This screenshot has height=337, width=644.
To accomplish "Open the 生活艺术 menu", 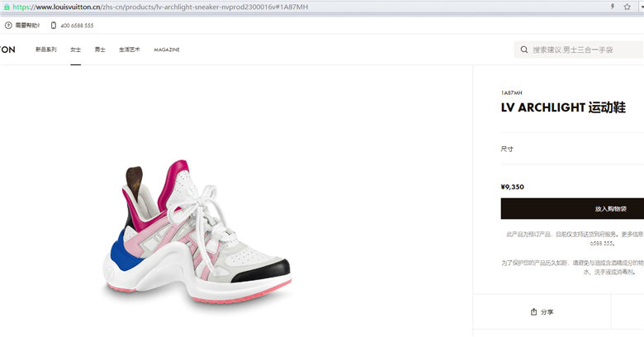I will 130,50.
